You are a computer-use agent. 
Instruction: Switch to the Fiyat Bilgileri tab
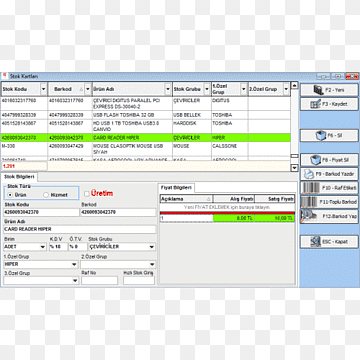pyautogui.click(x=176, y=188)
